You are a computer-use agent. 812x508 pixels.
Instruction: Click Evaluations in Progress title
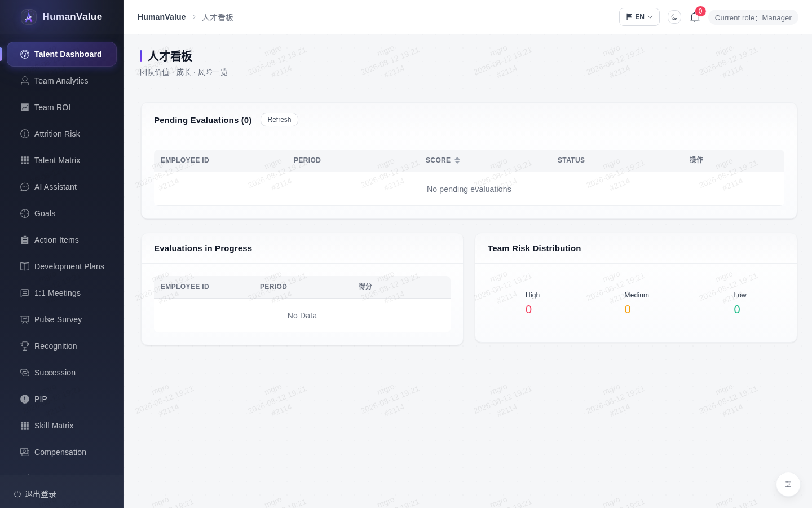coord(203,248)
